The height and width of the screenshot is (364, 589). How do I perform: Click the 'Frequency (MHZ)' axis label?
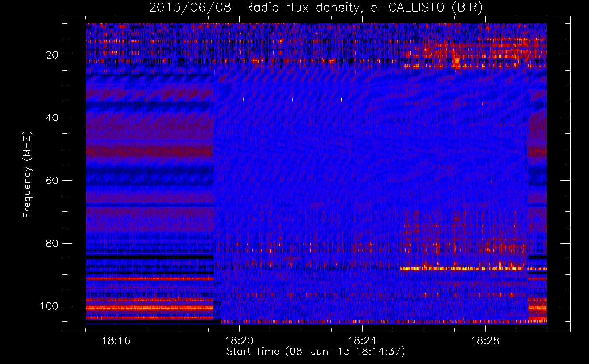point(27,174)
